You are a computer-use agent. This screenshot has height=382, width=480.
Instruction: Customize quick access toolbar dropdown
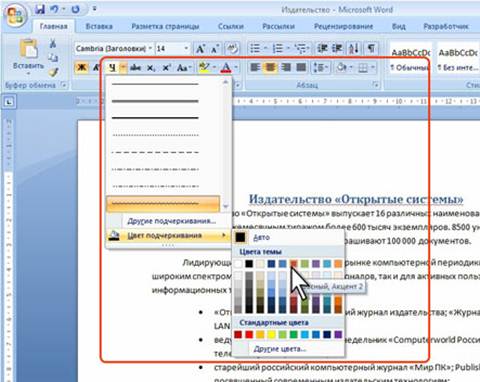click(x=94, y=9)
